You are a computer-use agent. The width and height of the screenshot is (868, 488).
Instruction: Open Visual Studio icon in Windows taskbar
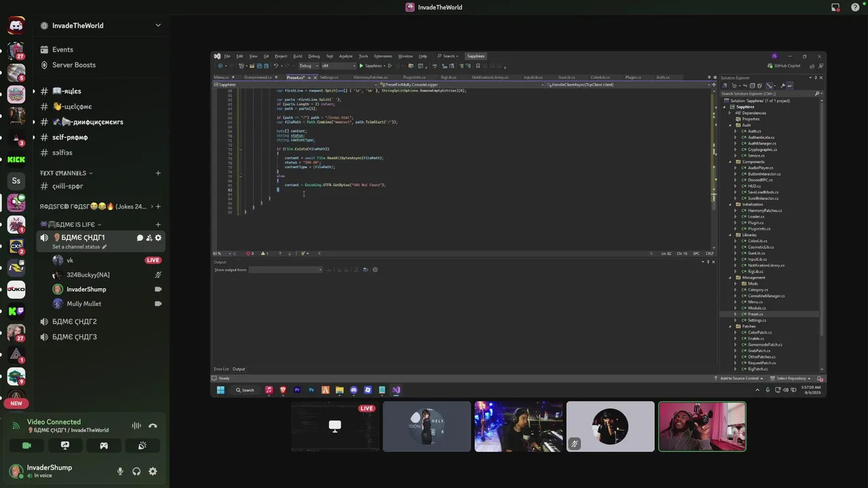pos(396,390)
